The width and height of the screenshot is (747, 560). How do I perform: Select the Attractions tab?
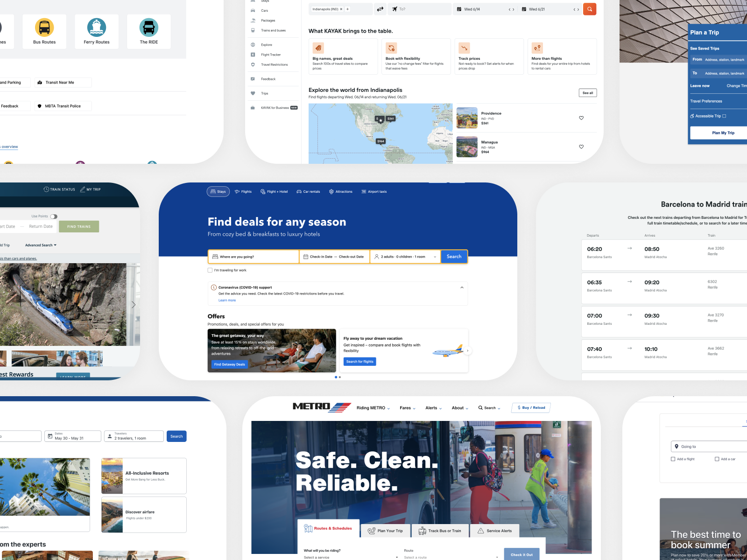tap(341, 192)
